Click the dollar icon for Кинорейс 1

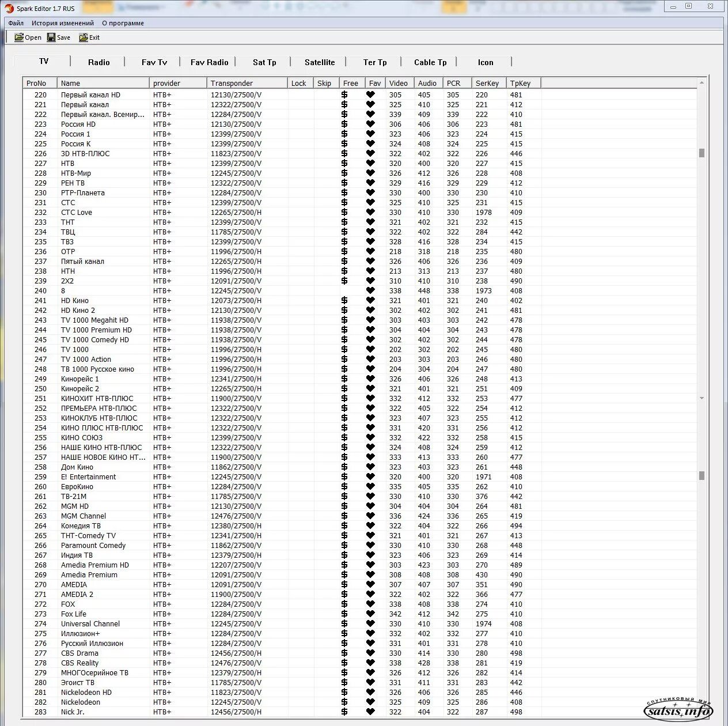(344, 379)
